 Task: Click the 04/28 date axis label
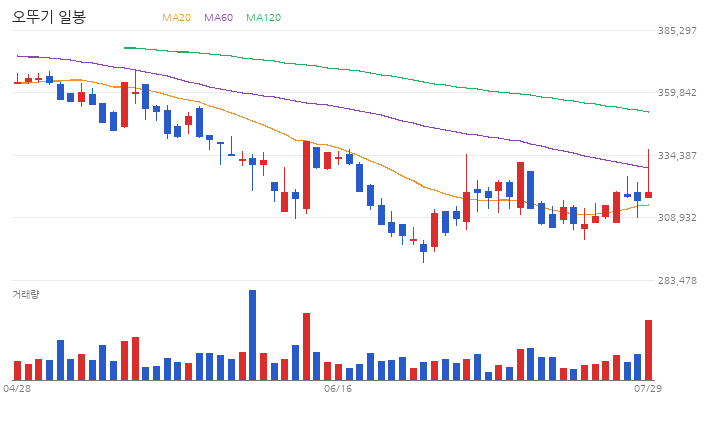(x=17, y=389)
